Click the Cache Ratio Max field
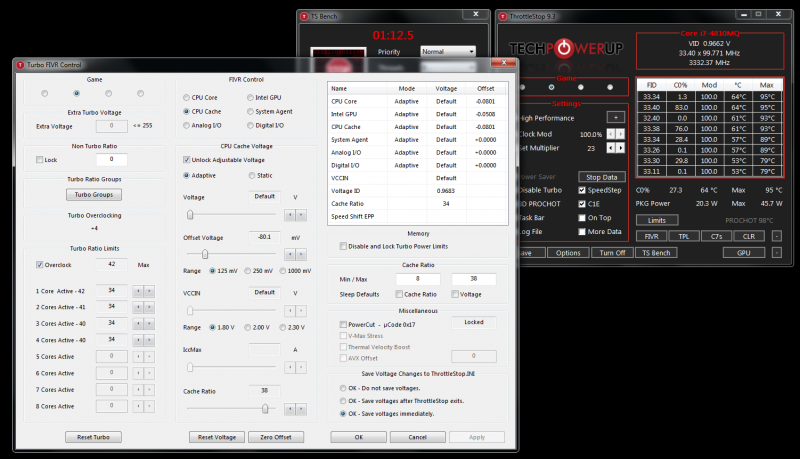The width and height of the screenshot is (800, 459). point(473,279)
